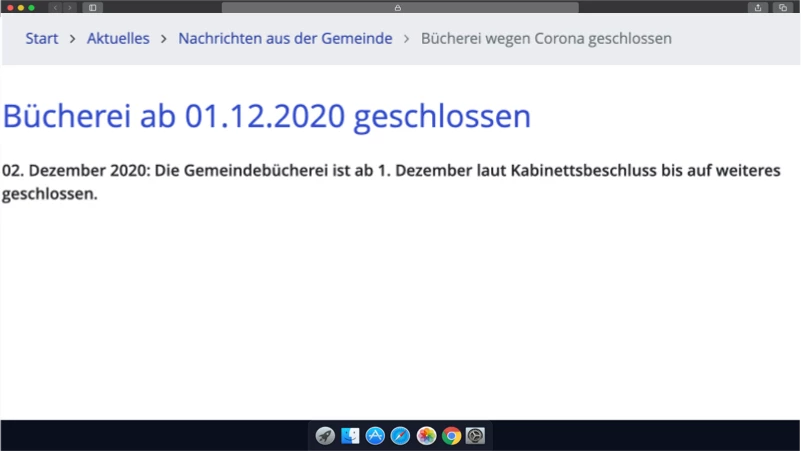Maximize window using the green button
Viewport: 801px width, 452px height.
tap(32, 8)
